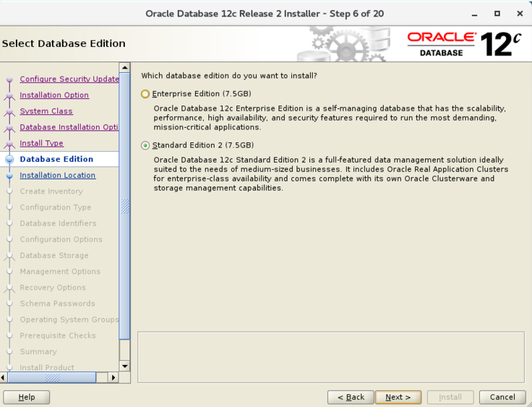The image size is (532, 407).
Task: Select the Standard Edition 2 radio button
Action: [145, 145]
